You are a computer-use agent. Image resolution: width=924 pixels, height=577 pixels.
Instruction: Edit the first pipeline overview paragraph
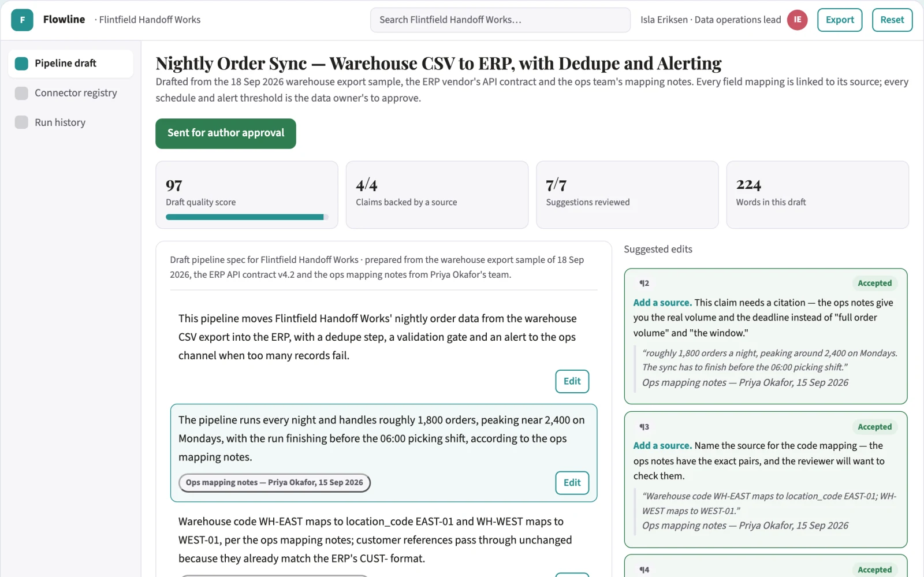572,381
